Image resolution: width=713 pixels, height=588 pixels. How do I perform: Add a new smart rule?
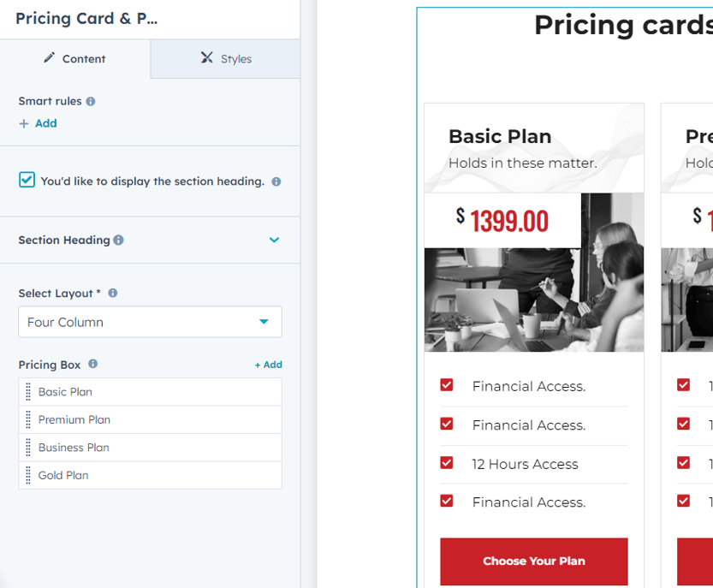(x=39, y=123)
